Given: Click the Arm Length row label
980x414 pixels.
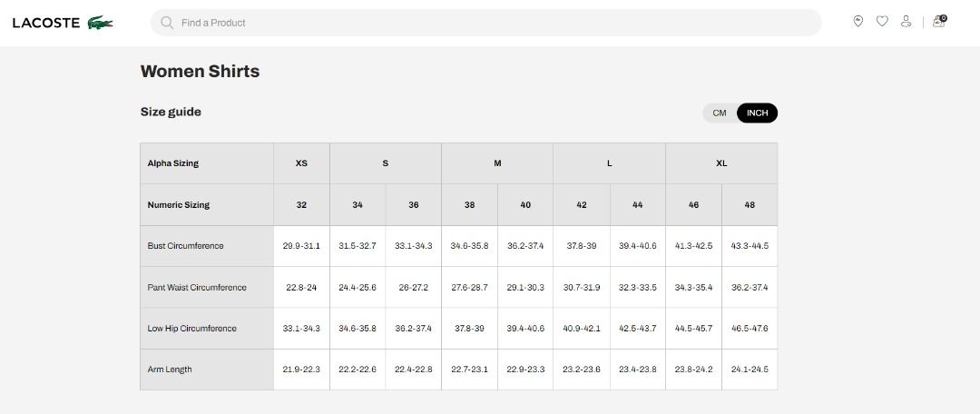Looking at the screenshot, I should pyautogui.click(x=170, y=370).
